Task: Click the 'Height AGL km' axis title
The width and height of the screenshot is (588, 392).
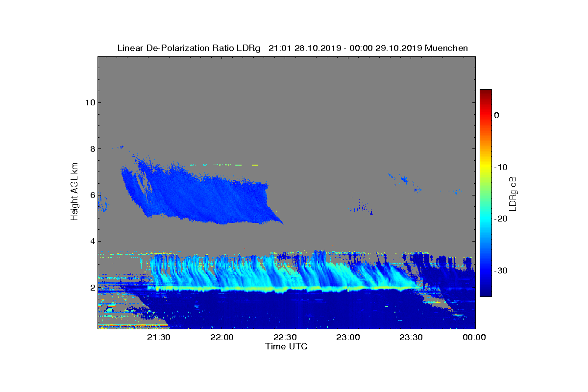Action: pyautogui.click(x=74, y=192)
